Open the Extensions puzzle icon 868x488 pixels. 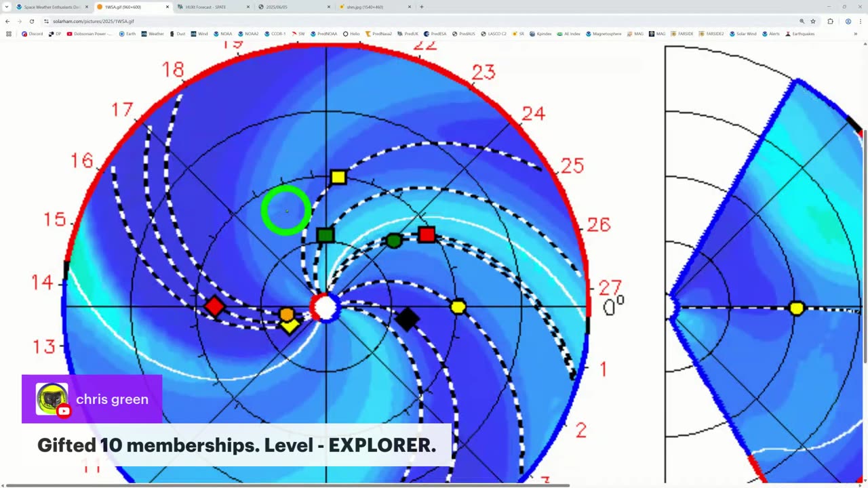[x=830, y=21]
